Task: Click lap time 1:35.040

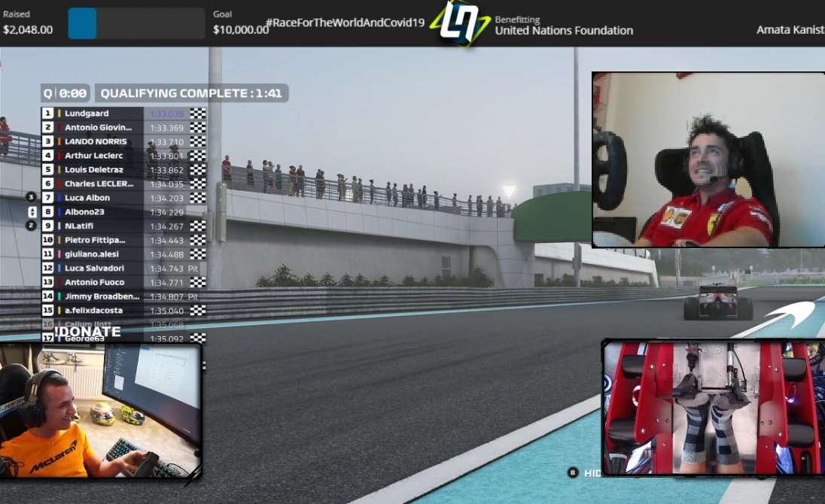Action: click(167, 311)
